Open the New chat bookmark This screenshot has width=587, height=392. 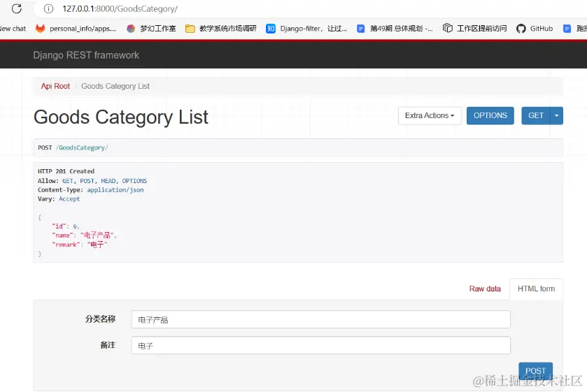tap(13, 29)
